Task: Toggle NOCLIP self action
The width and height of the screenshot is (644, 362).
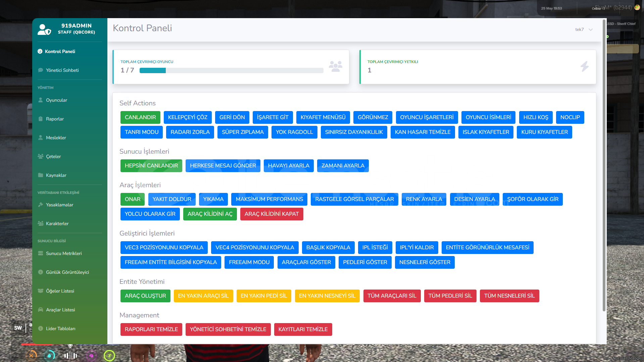Action: click(570, 117)
